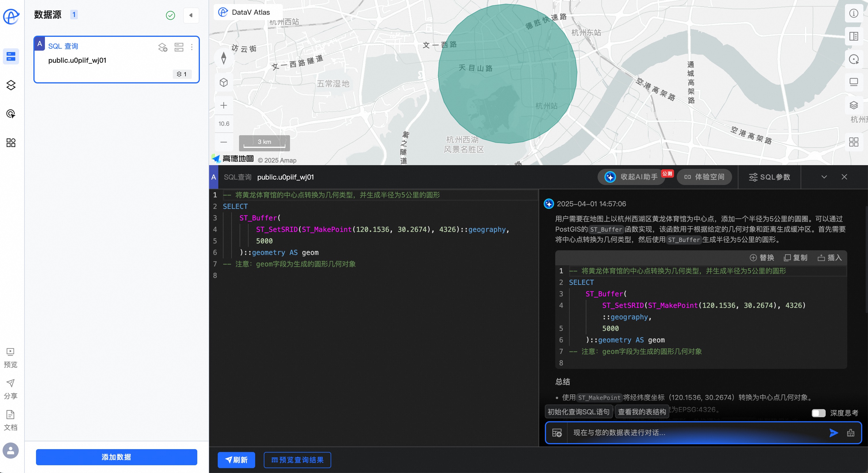Open the components grid icon in sidebar
Screen dimensions: 868x473
(x=11, y=143)
